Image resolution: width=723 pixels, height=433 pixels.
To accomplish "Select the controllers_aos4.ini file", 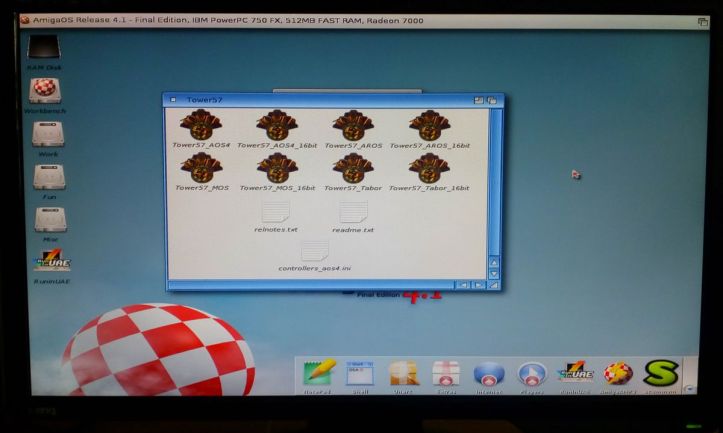I will click(x=314, y=252).
